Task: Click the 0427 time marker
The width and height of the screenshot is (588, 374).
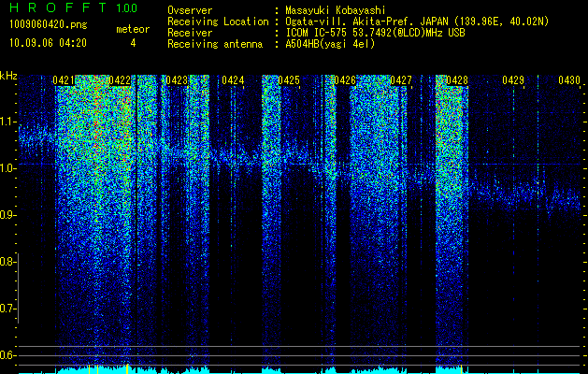Action: 401,80
